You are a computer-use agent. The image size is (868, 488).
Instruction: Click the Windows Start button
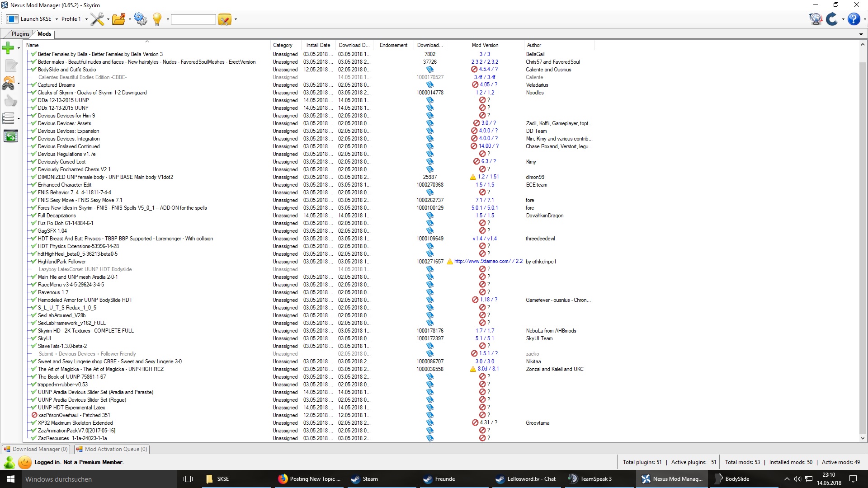point(11,479)
